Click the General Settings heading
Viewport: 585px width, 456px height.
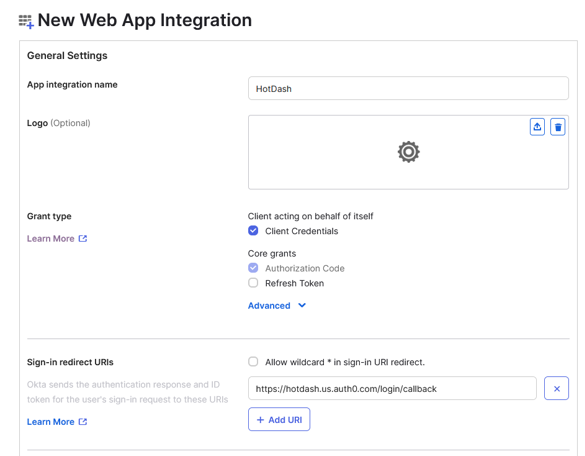tap(67, 56)
